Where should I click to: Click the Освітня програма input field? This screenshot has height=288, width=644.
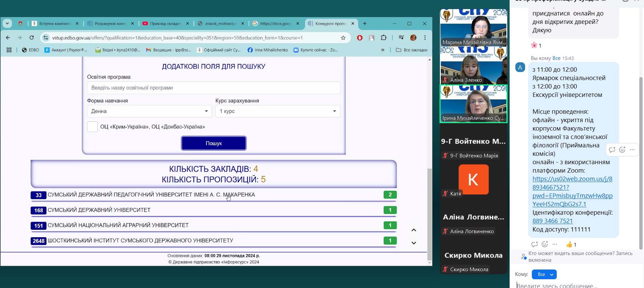point(214,88)
